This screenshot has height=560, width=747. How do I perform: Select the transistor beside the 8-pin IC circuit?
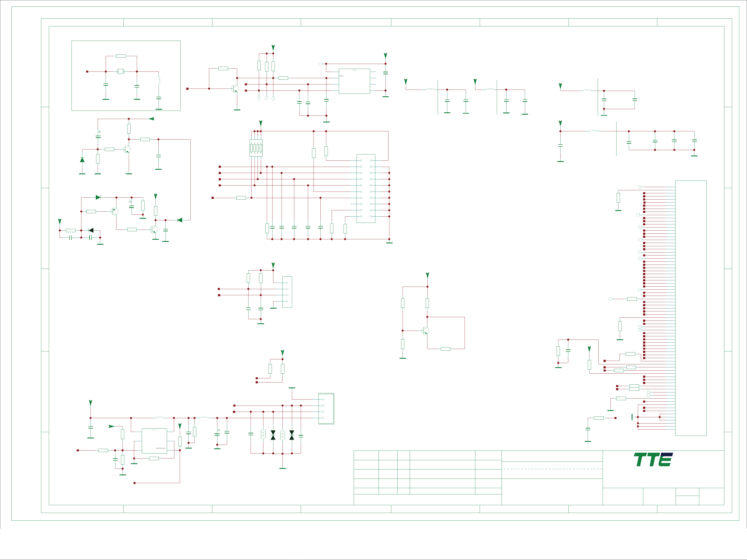pyautogui.click(x=235, y=89)
